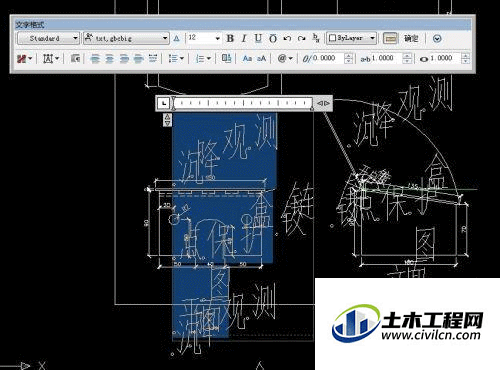Center the paragraph text
Viewport: 500px width, 370px height.
[x=110, y=59]
